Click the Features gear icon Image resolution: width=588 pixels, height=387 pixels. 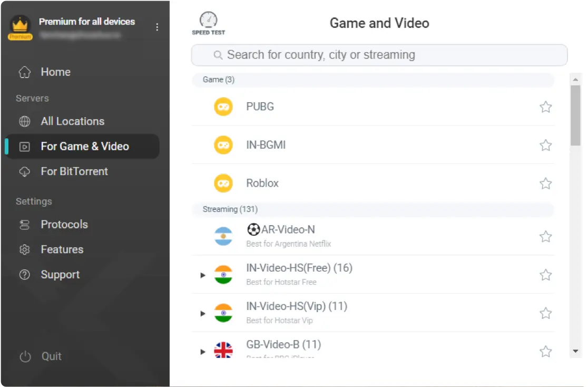point(25,249)
